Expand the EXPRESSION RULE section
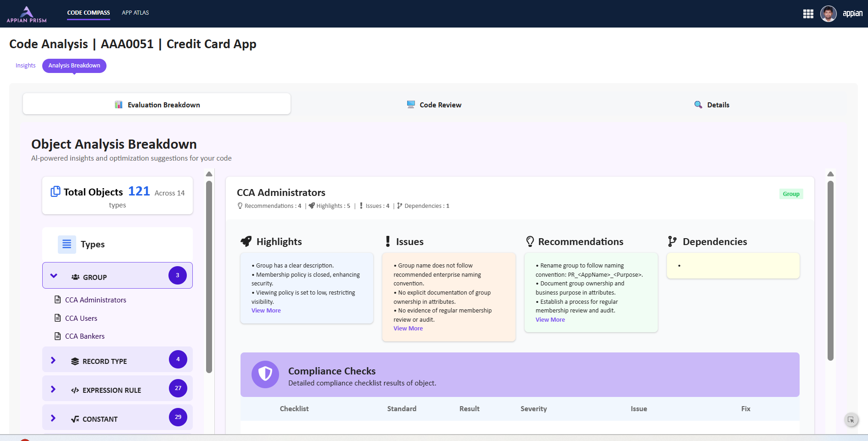This screenshot has width=868, height=441. coord(53,389)
